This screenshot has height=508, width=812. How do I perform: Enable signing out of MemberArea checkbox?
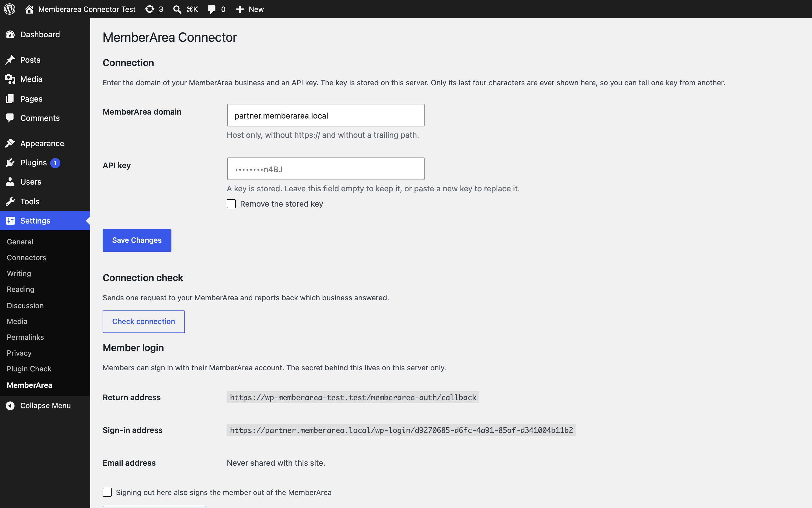[107, 492]
